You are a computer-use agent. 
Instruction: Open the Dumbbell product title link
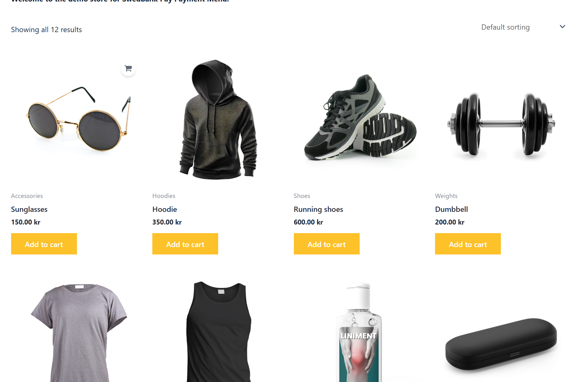click(x=451, y=209)
